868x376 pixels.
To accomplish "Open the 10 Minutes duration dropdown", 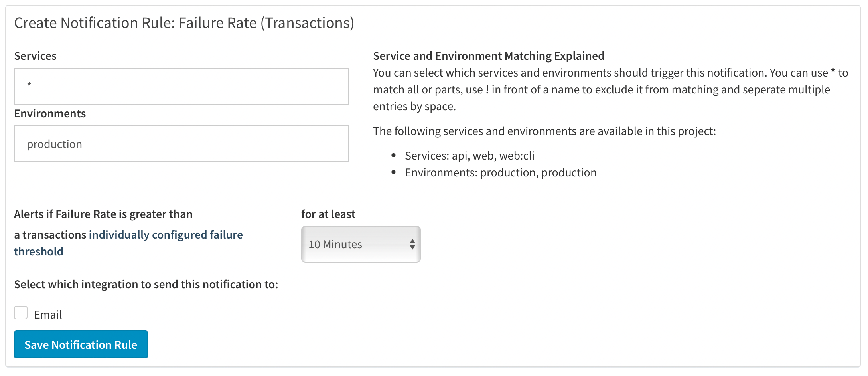I will click(x=361, y=244).
